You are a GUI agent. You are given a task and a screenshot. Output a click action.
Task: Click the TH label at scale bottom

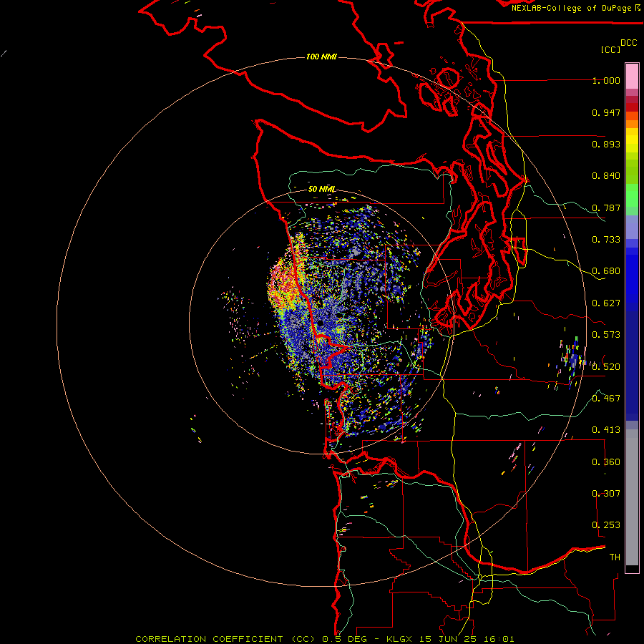(615, 557)
